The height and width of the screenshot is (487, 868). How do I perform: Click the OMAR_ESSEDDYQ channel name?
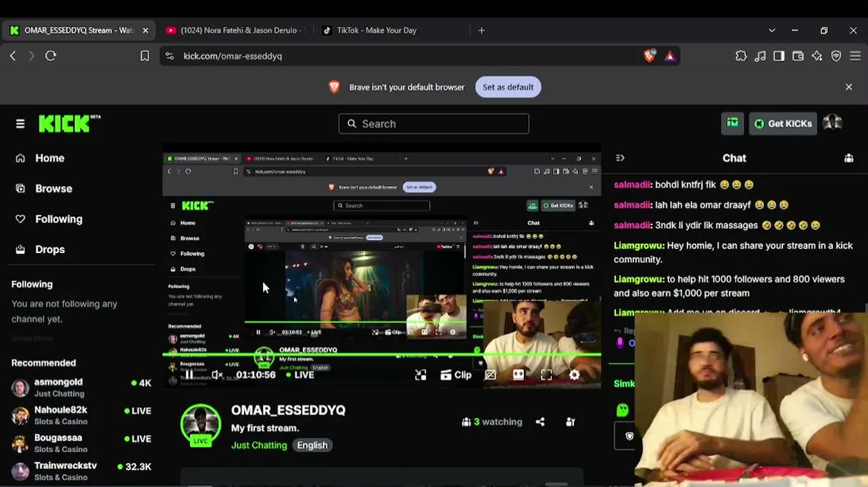pos(288,411)
